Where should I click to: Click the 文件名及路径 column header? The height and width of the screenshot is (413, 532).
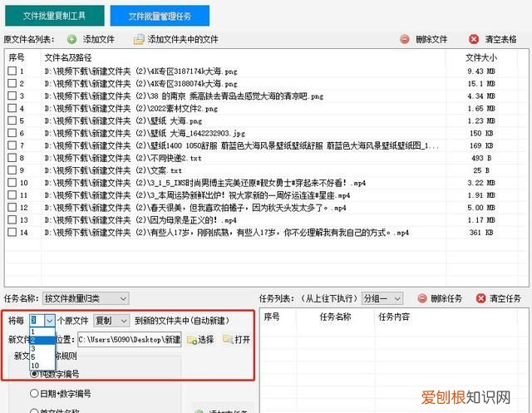pos(68,57)
